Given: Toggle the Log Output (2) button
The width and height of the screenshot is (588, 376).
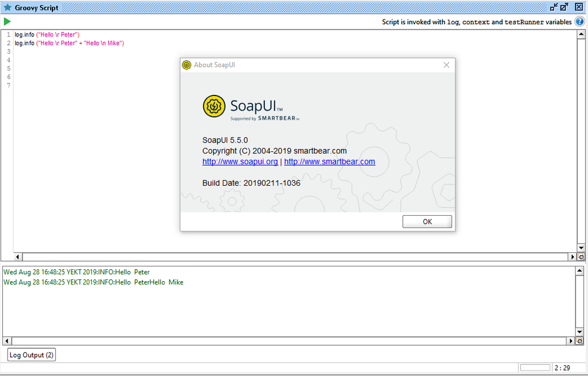Looking at the screenshot, I should (x=31, y=355).
